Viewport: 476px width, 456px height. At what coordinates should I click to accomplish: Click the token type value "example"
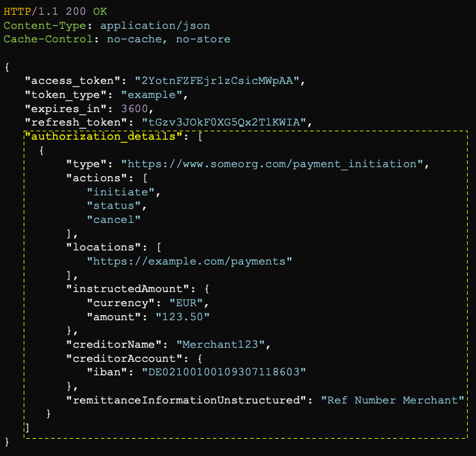[152, 95]
